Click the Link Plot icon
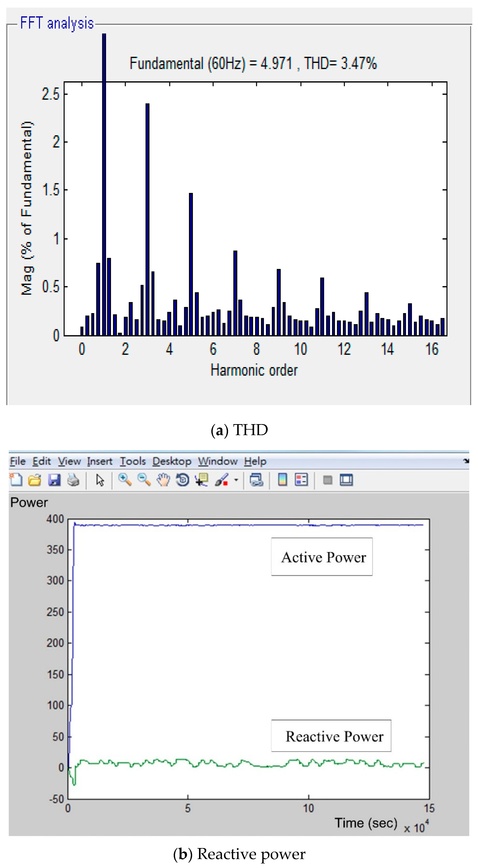The height and width of the screenshot is (868, 478). click(256, 479)
